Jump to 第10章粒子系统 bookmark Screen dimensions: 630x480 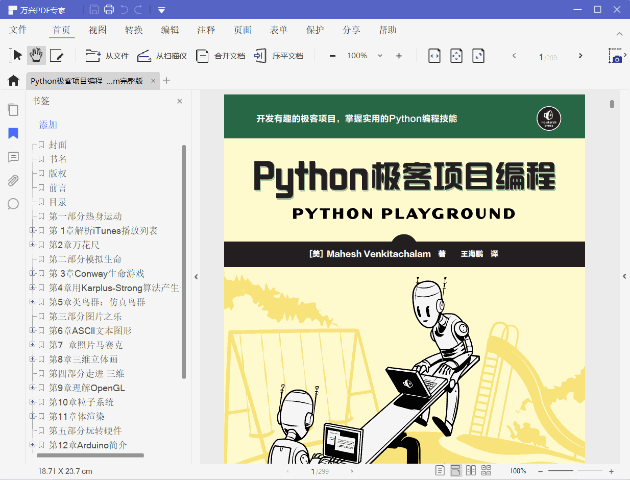[81, 402]
